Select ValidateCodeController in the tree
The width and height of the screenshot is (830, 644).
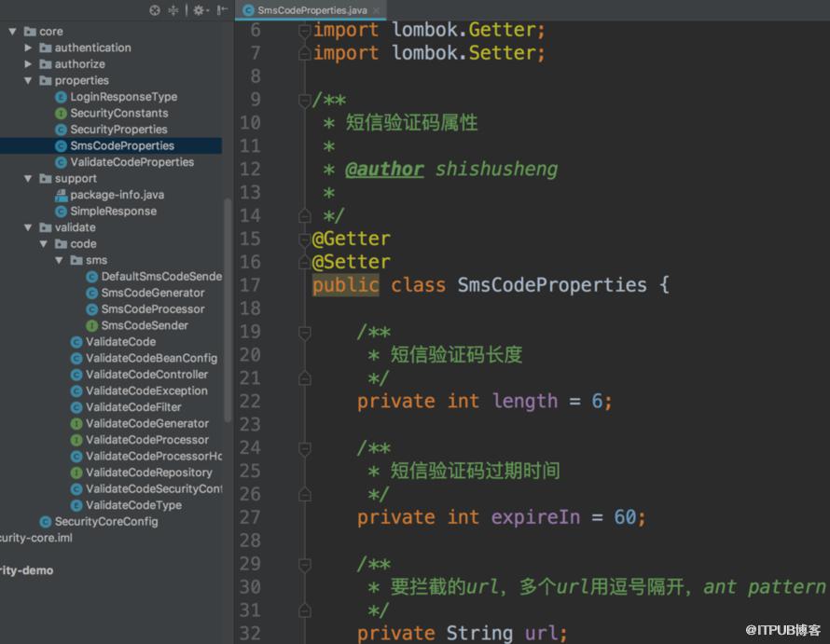point(146,375)
